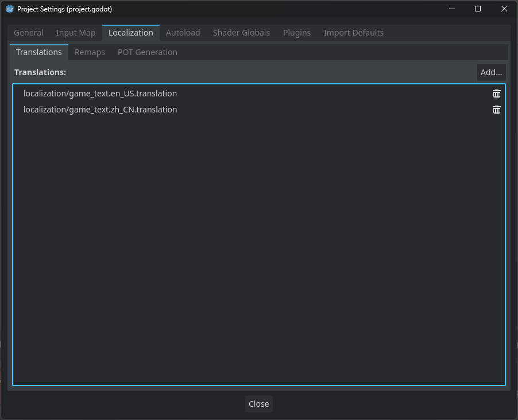Open the General settings tab

click(x=29, y=33)
